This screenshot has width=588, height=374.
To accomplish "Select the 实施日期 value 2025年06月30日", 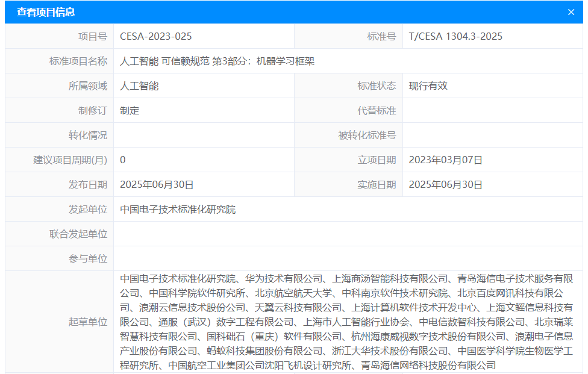I will [x=445, y=185].
